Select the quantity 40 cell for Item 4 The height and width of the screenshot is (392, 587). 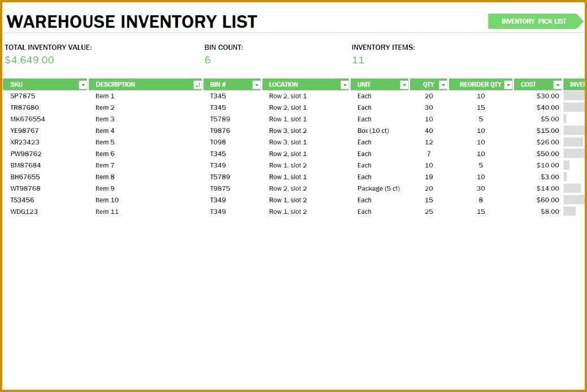429,131
